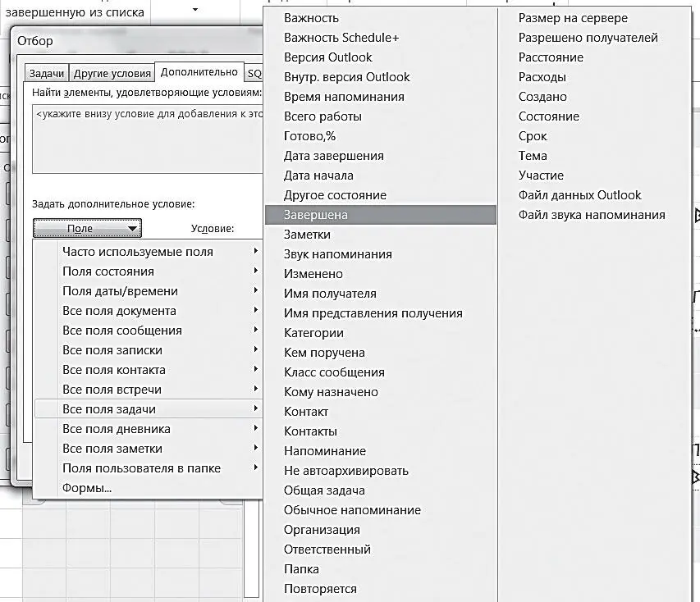Pick the Не автоархивировать field
Screen dimensions: 700x602
tap(380, 470)
